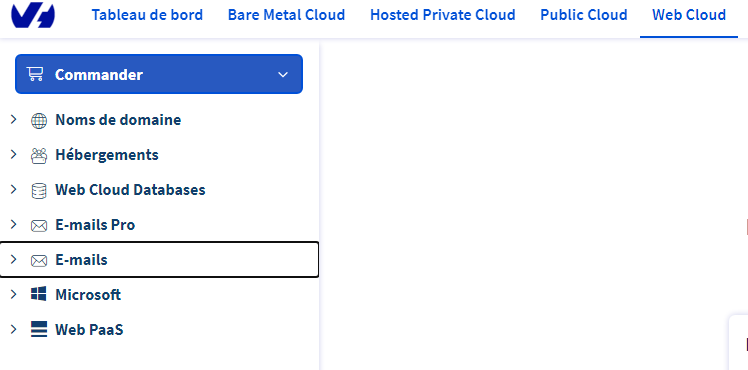Image resolution: width=748 pixels, height=370 pixels.
Task: Expand the E-mails Pro chevron
Action: pos(13,224)
